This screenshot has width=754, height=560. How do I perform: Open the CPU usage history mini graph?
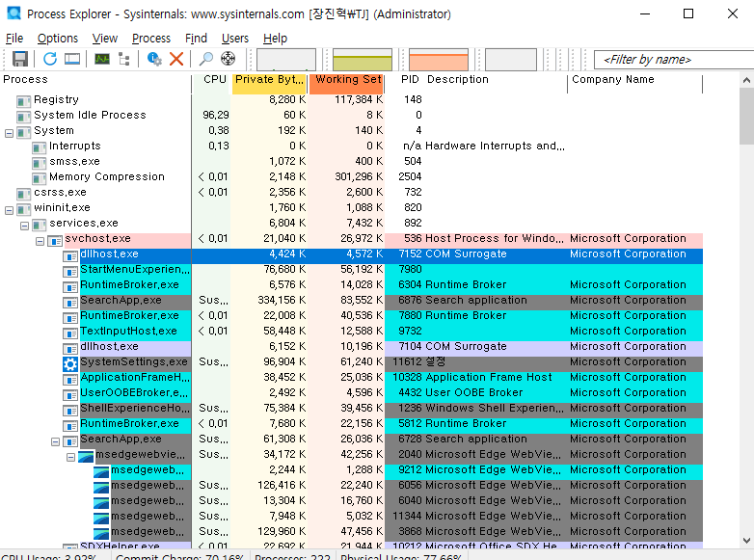[x=286, y=60]
